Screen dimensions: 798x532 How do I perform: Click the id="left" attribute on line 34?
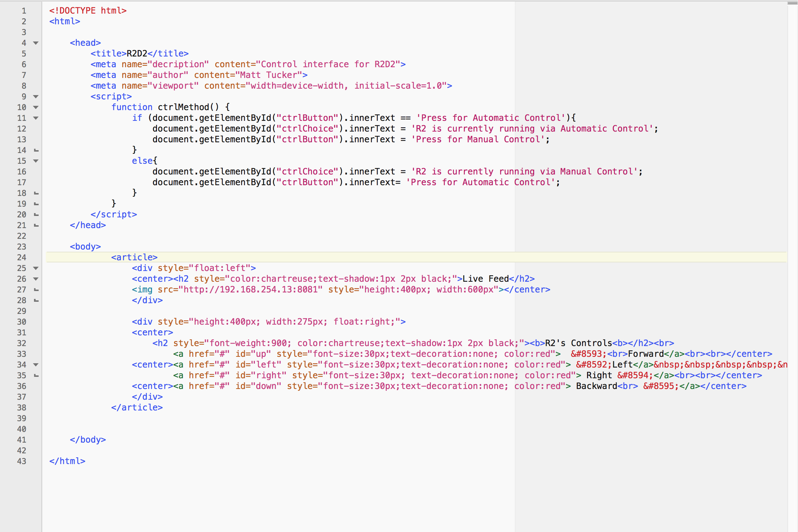tap(258, 365)
